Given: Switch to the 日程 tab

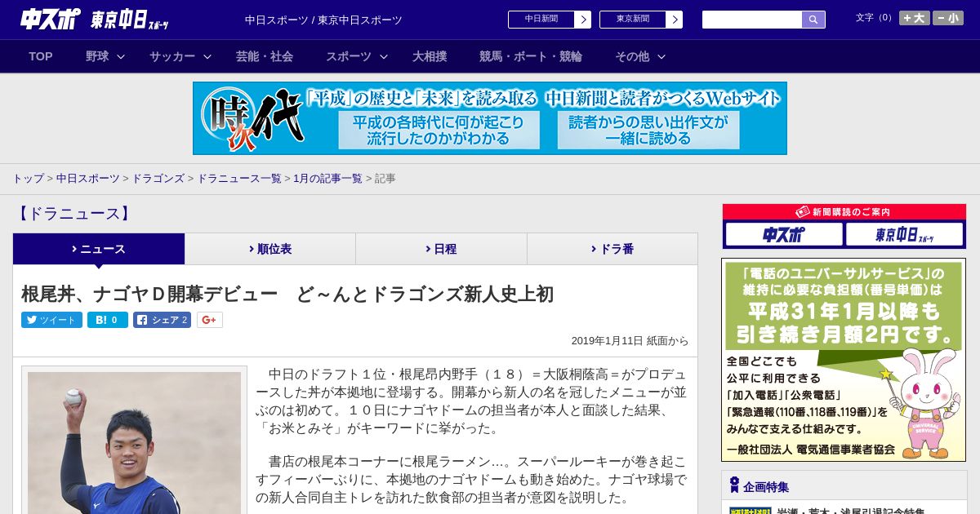Looking at the screenshot, I should click(x=441, y=249).
